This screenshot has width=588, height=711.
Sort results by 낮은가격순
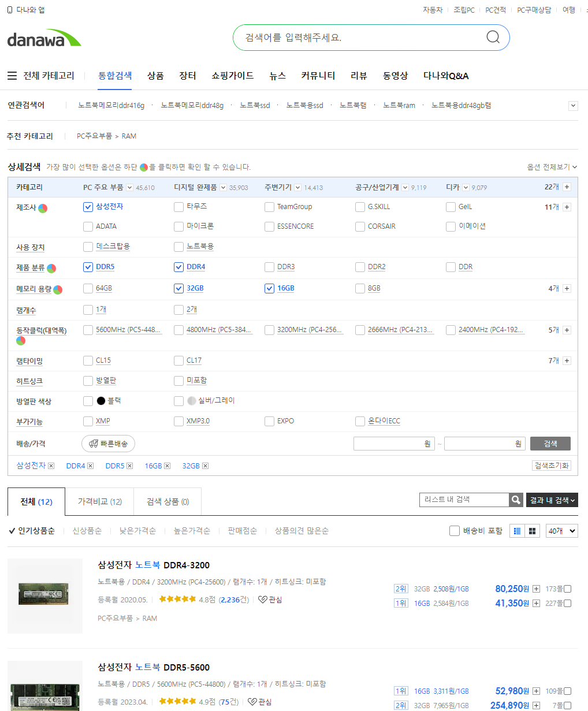pos(137,531)
